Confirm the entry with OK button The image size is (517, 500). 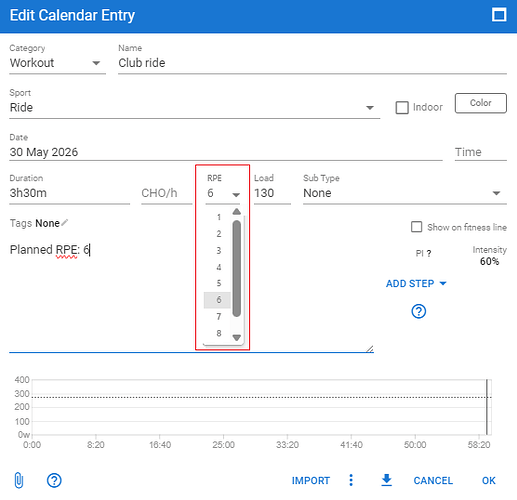click(489, 480)
